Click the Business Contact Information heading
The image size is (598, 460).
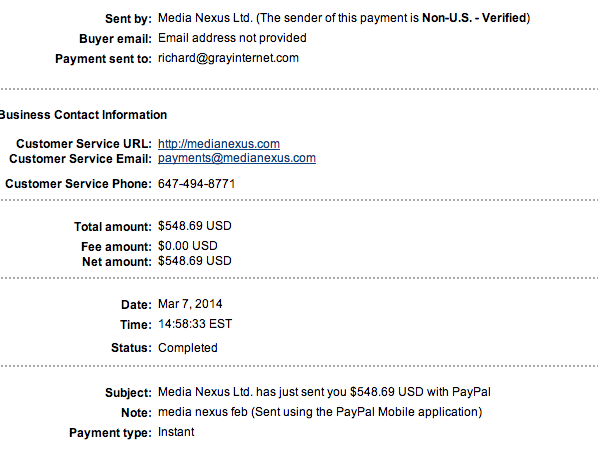(83, 115)
